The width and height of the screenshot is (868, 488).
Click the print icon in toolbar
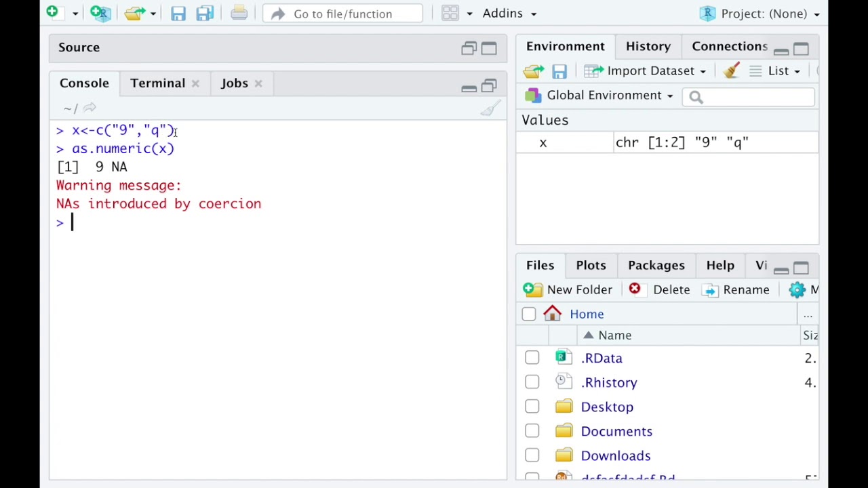[239, 14]
